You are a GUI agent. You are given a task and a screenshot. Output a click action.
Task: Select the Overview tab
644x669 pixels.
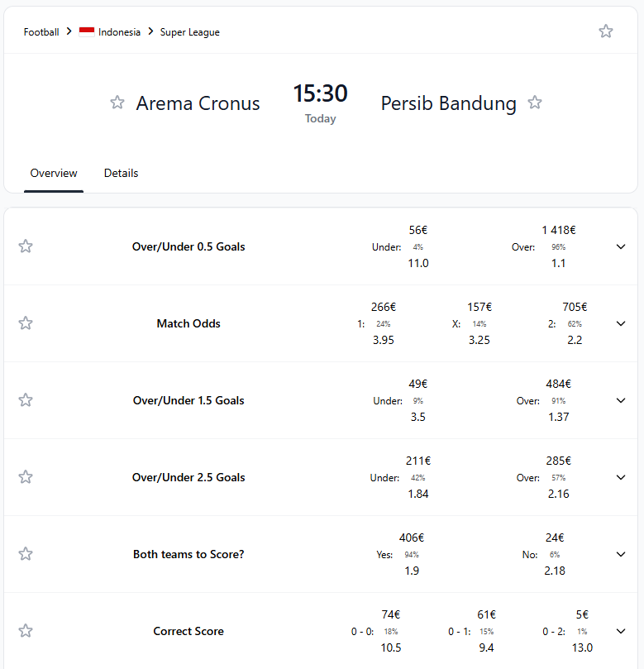click(x=54, y=174)
